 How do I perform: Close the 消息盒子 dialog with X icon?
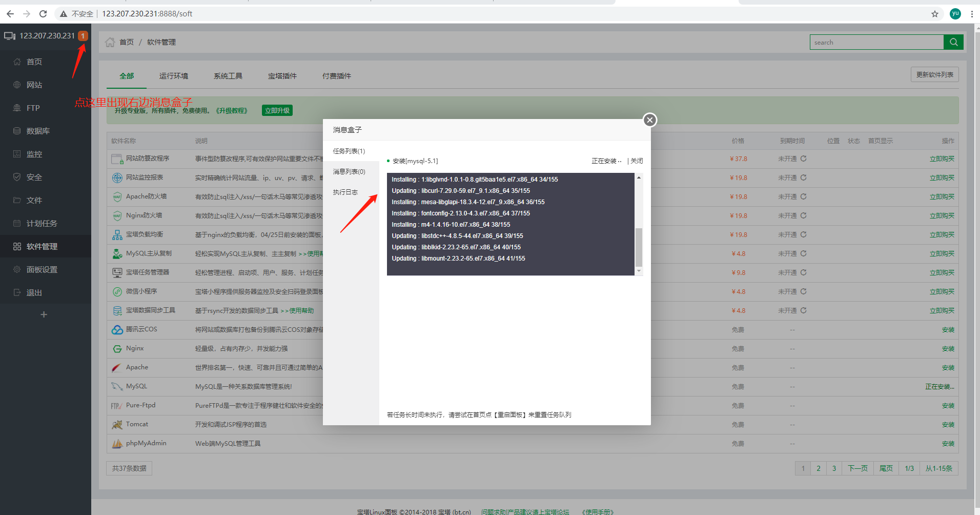(x=650, y=120)
